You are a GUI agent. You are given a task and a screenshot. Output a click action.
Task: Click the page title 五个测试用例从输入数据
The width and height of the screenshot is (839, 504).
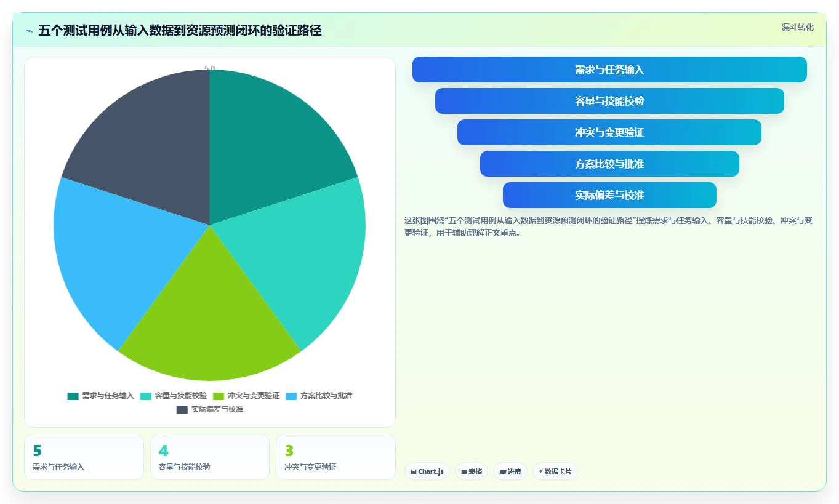pyautogui.click(x=180, y=31)
